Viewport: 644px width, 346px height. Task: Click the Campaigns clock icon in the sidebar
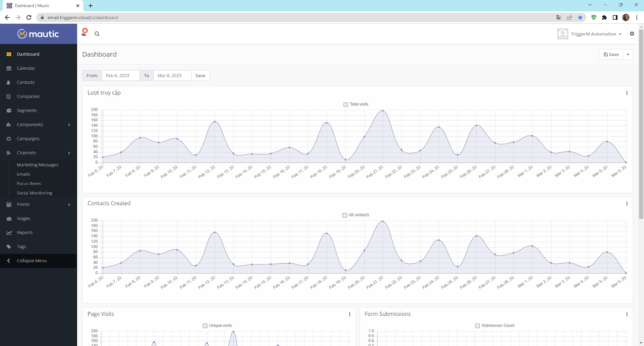tap(9, 139)
